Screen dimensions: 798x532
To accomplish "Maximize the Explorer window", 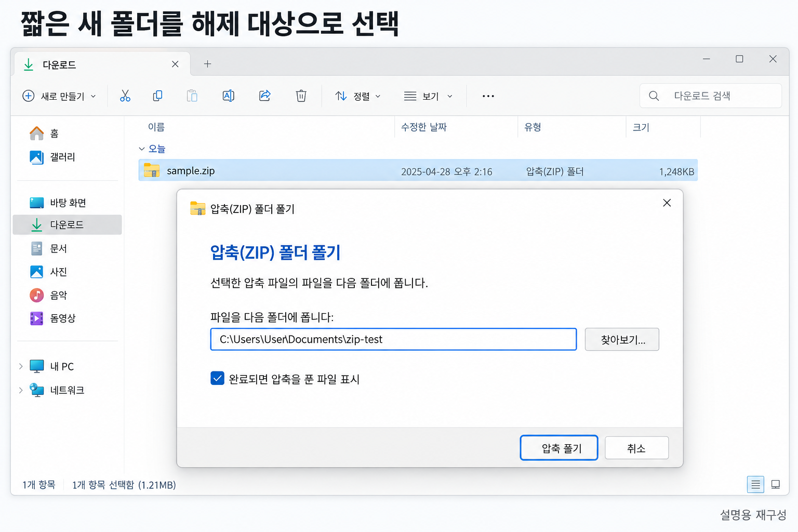I will [x=739, y=59].
